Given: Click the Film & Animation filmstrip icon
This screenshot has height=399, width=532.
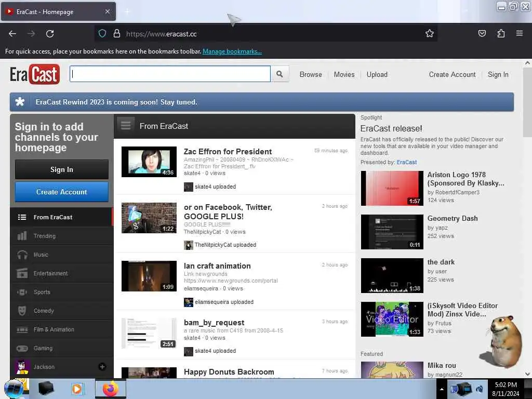Looking at the screenshot, I should [x=22, y=329].
